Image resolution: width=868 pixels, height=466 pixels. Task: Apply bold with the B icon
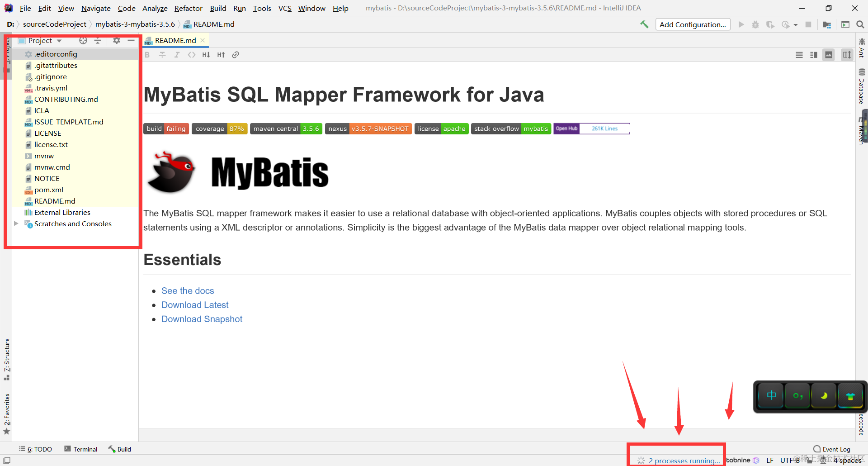coord(147,55)
